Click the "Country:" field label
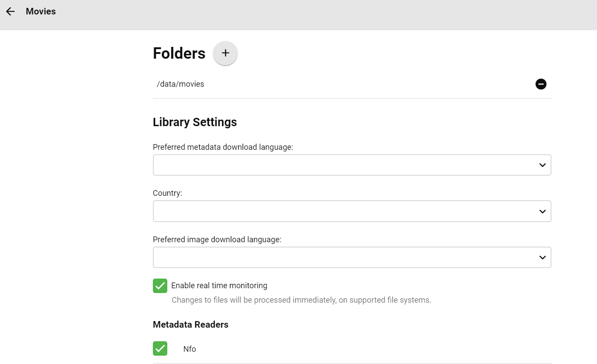 point(167,193)
